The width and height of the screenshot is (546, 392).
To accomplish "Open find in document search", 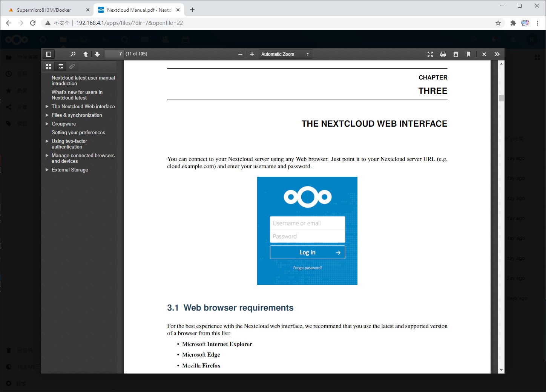I will pos(73,54).
